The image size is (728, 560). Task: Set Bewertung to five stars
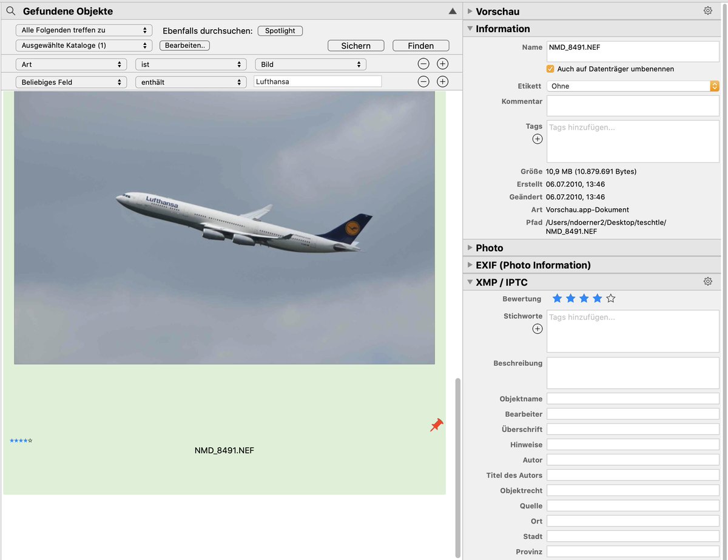(x=610, y=299)
